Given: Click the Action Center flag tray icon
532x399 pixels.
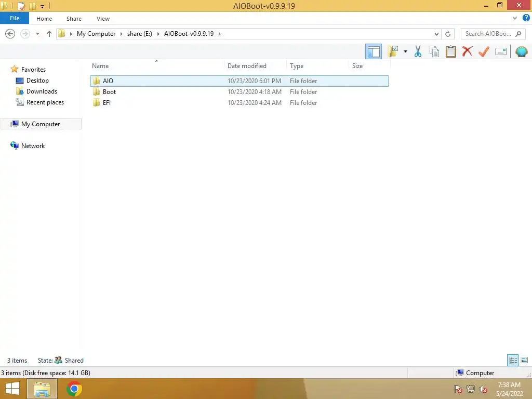Looking at the screenshot, I should [458, 389].
